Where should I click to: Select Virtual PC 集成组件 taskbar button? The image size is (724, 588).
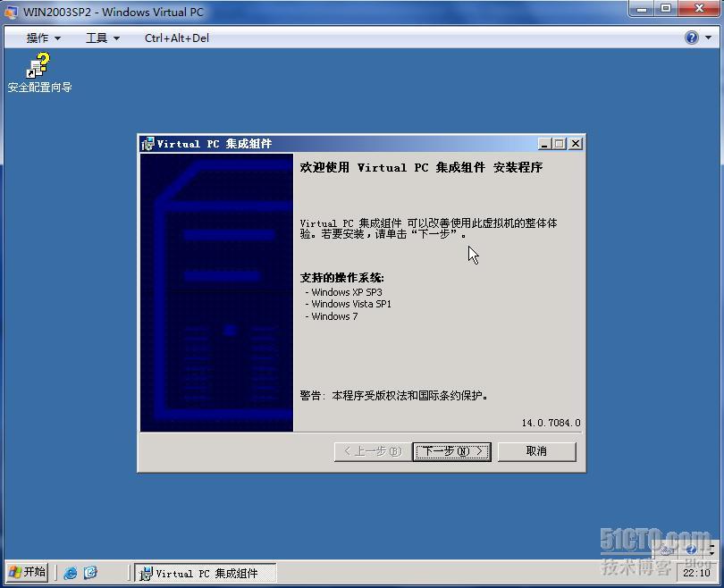coord(205,573)
